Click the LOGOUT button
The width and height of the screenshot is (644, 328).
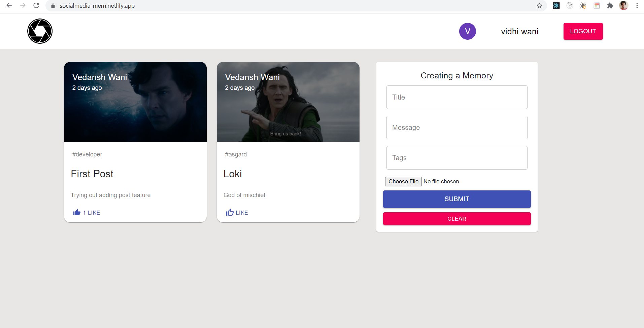583,31
